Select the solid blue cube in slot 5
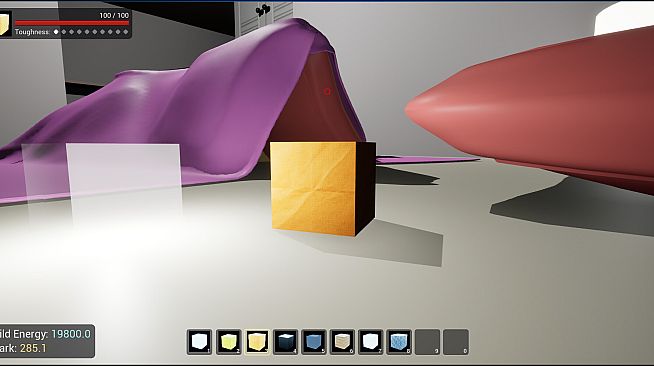The height and width of the screenshot is (366, 654). click(314, 342)
